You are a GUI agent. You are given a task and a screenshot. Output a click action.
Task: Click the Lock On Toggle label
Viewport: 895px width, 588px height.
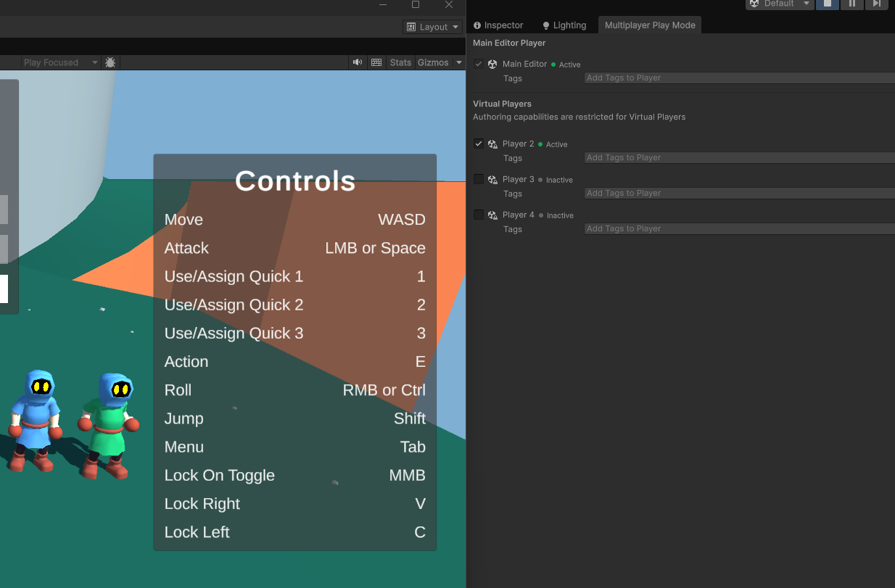click(x=220, y=476)
